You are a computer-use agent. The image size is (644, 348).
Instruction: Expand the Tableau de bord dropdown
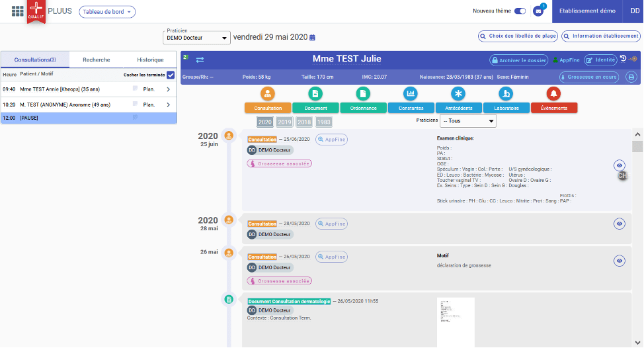point(107,11)
